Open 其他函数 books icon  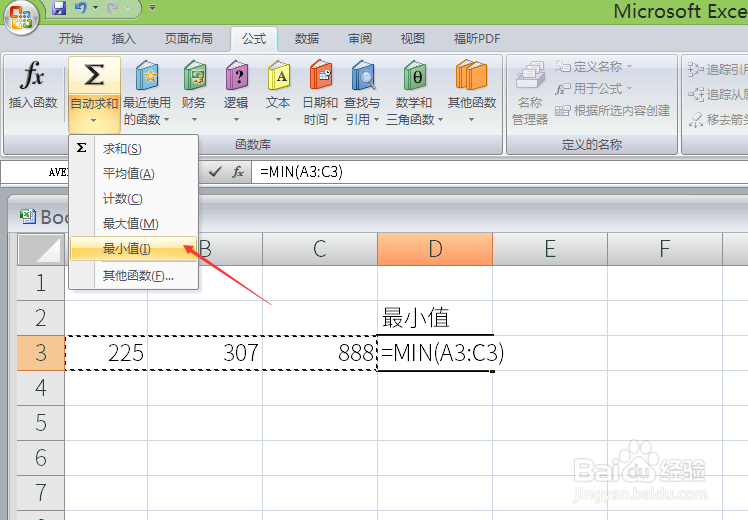pos(471,75)
